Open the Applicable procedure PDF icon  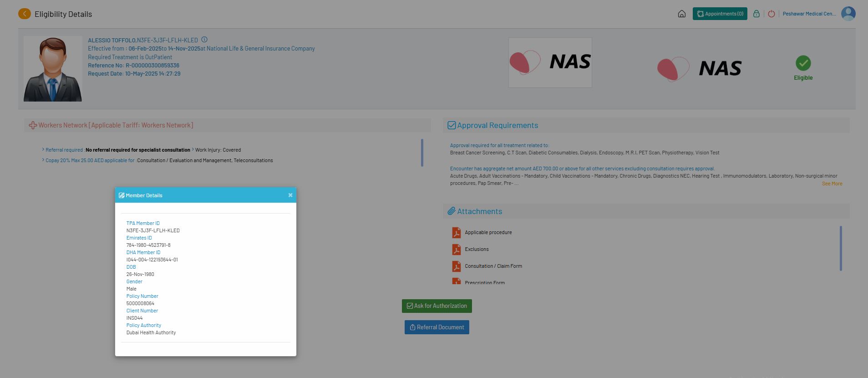(x=456, y=233)
